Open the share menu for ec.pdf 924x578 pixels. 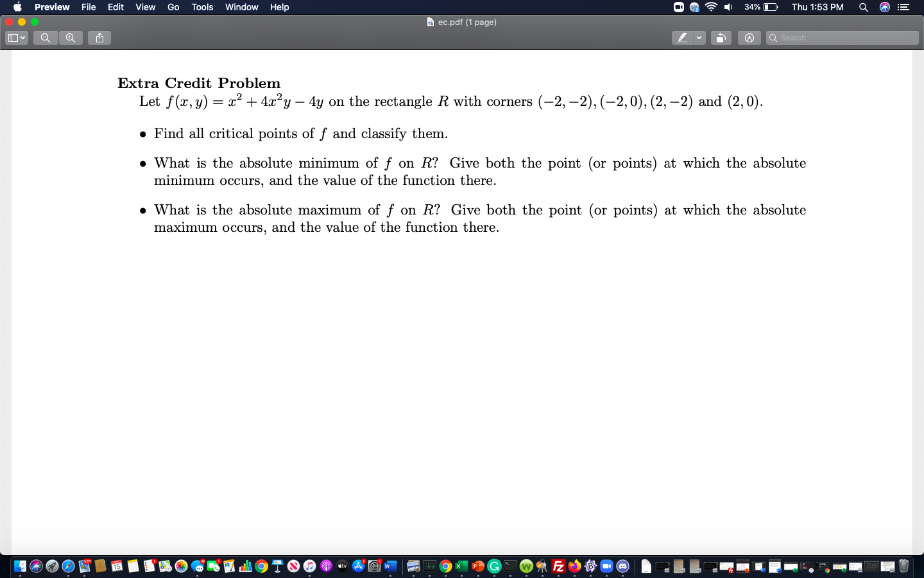(99, 37)
